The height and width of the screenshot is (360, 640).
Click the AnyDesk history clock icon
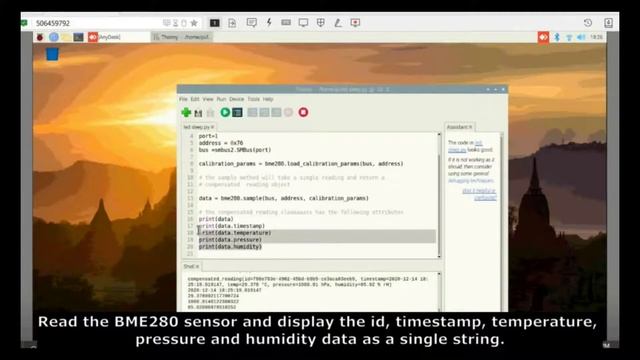[x=588, y=23]
